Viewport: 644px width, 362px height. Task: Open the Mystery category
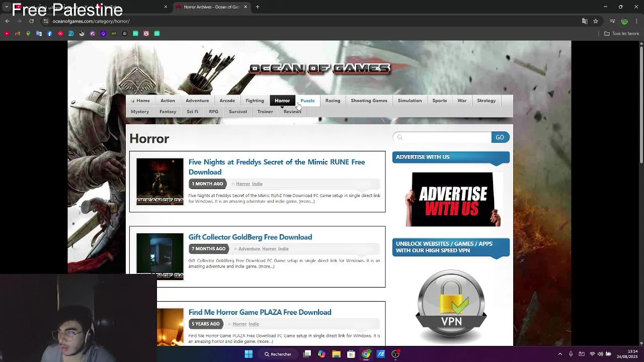(140, 112)
